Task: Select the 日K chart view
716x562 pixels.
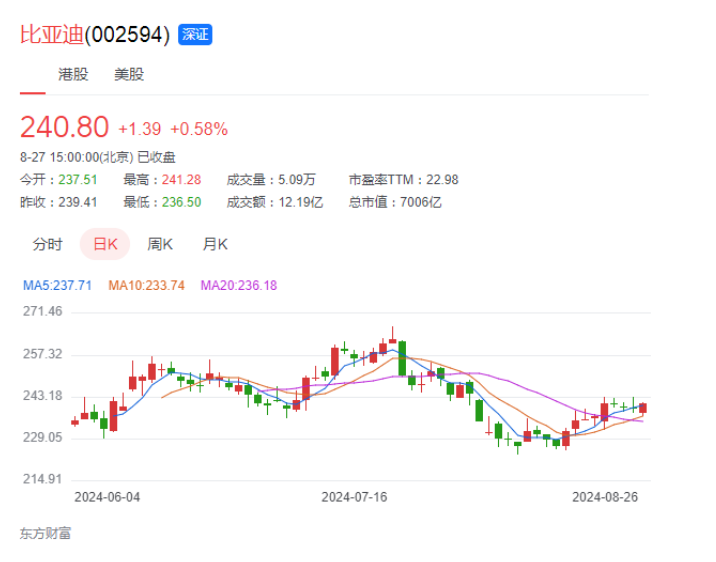Action: point(105,244)
